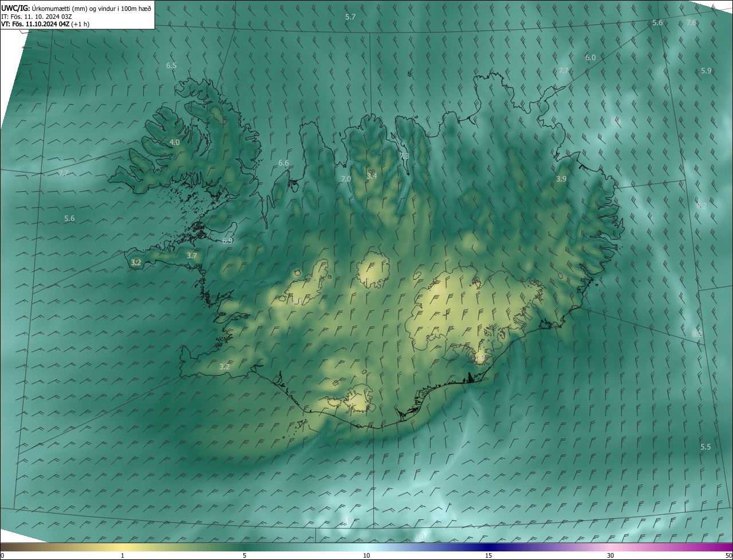733x560 pixels.
Task: Select the 'IT: Fös. 11. 10. 2024 03Z' line
Action: click(36, 16)
